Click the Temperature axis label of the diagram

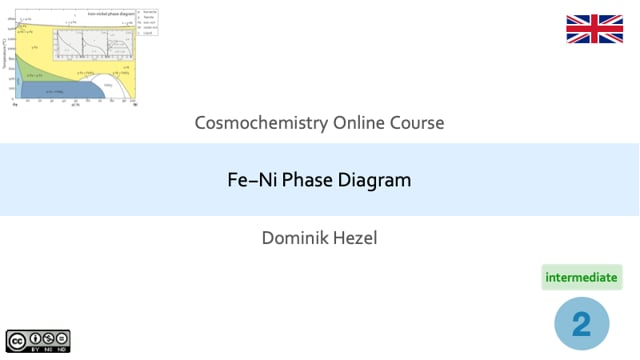(x=4, y=53)
